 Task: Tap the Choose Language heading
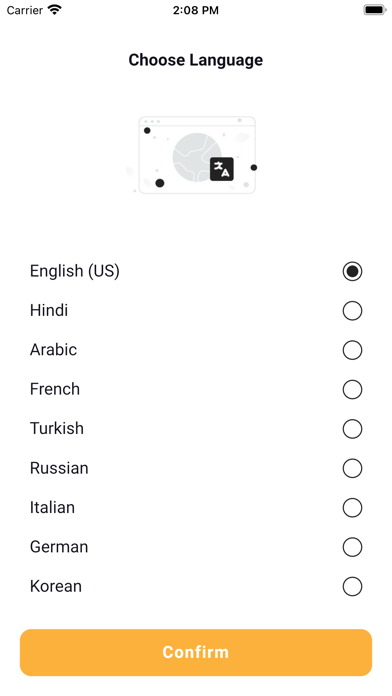pyautogui.click(x=196, y=60)
